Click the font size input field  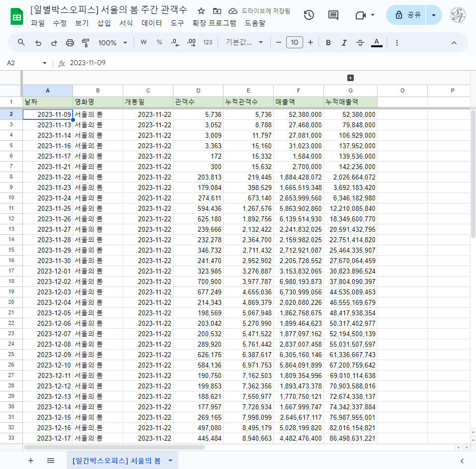(294, 43)
